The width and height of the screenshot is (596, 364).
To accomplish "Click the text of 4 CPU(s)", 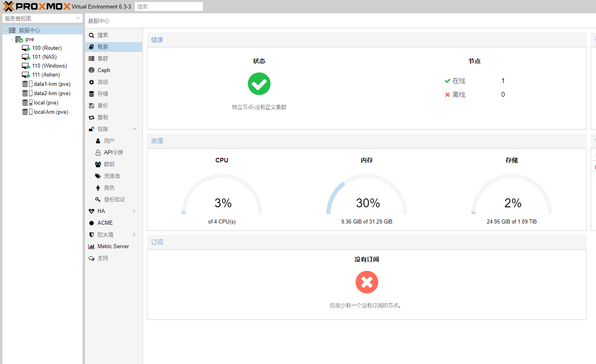I will pos(222,222).
